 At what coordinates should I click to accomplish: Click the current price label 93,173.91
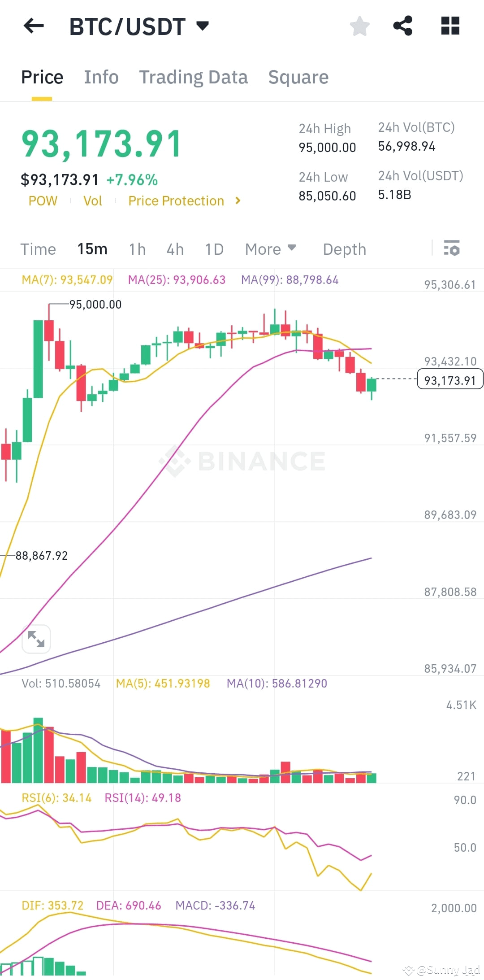(449, 379)
